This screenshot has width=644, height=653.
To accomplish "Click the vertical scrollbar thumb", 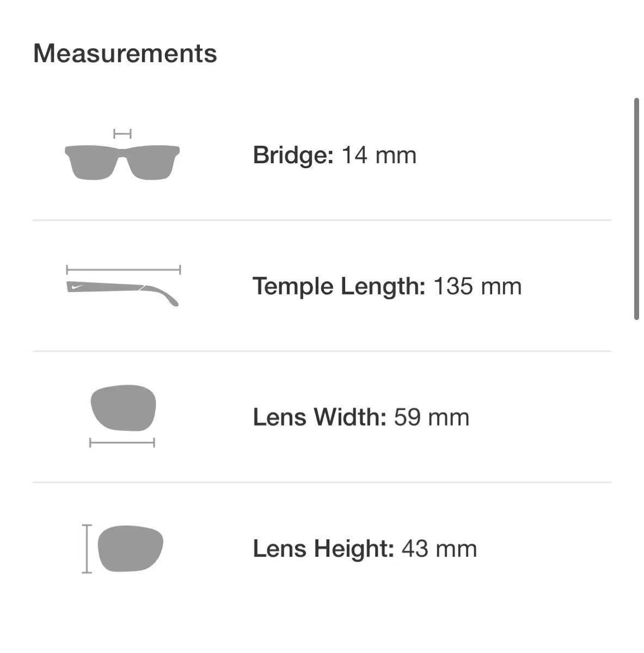I will click(x=636, y=209).
